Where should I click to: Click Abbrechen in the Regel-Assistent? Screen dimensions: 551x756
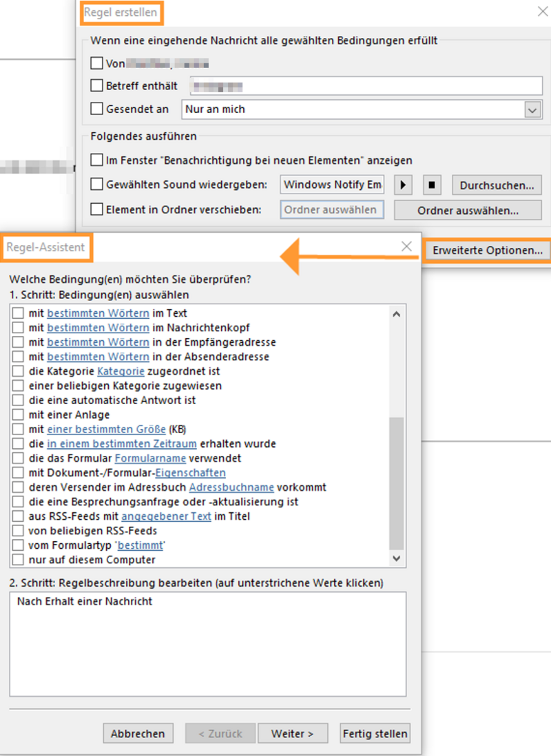pos(138,733)
